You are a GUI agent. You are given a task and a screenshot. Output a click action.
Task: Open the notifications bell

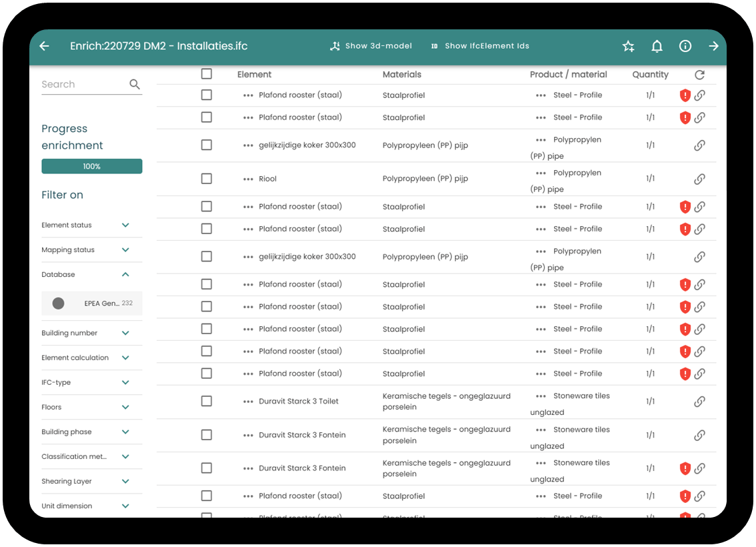[x=657, y=46]
